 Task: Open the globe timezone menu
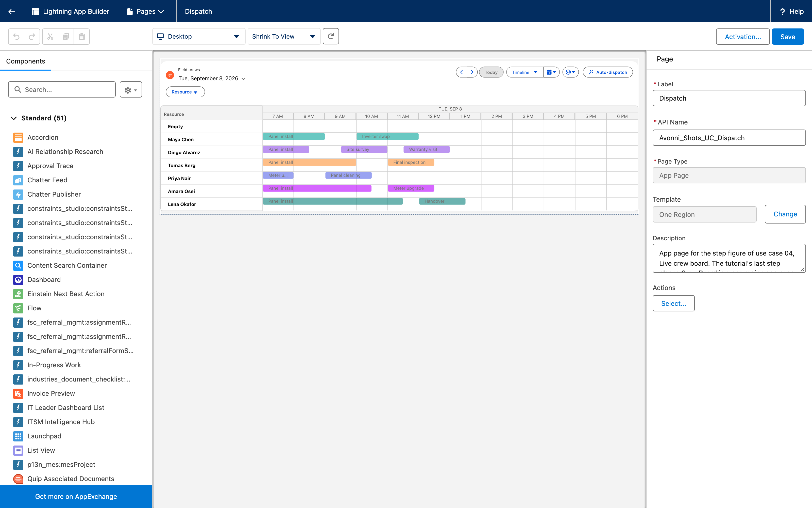[570, 72]
